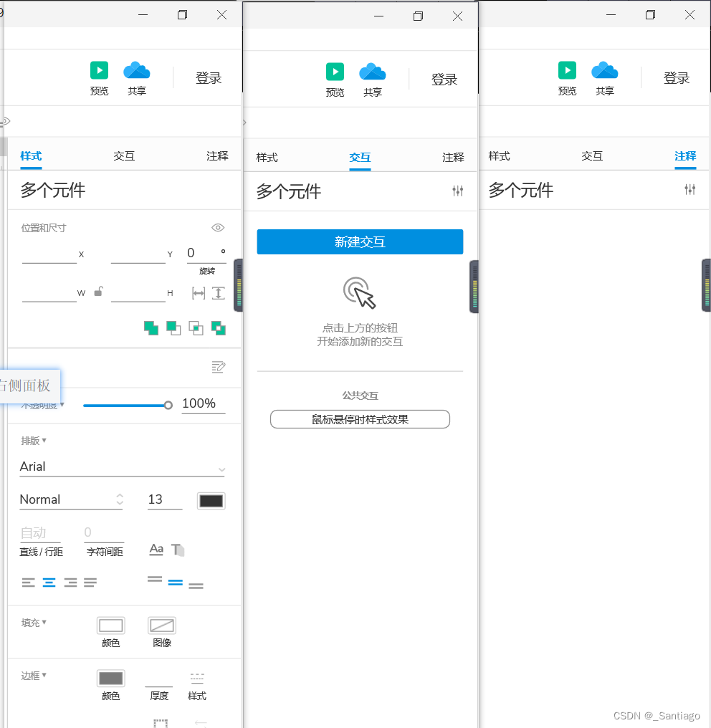The image size is (711, 728).
Task: Click the text shadow T icon
Action: coord(178,550)
